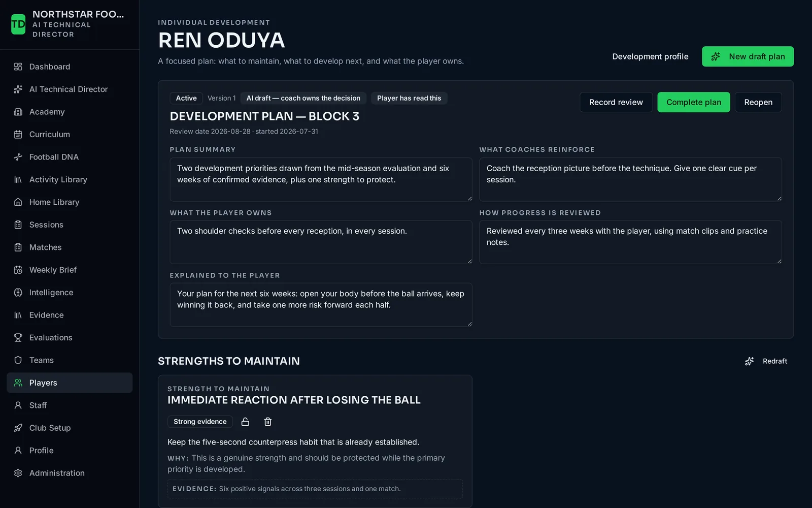Create a New draft plan

pos(748,56)
